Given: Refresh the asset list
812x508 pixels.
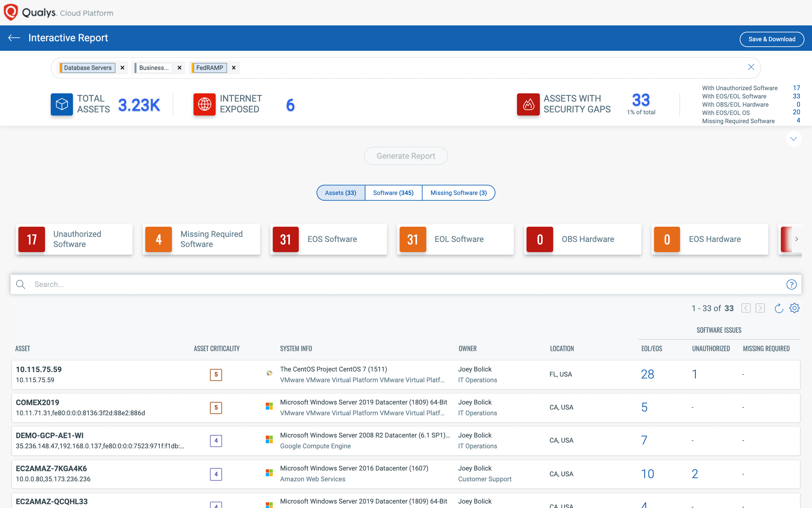Looking at the screenshot, I should pyautogui.click(x=779, y=308).
